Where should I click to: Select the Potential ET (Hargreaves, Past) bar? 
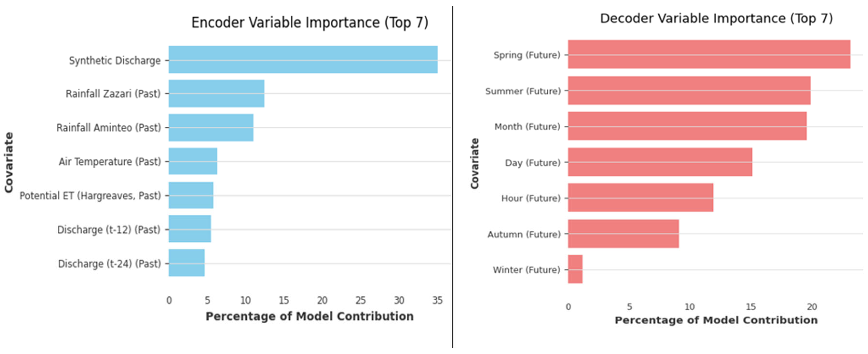point(191,195)
